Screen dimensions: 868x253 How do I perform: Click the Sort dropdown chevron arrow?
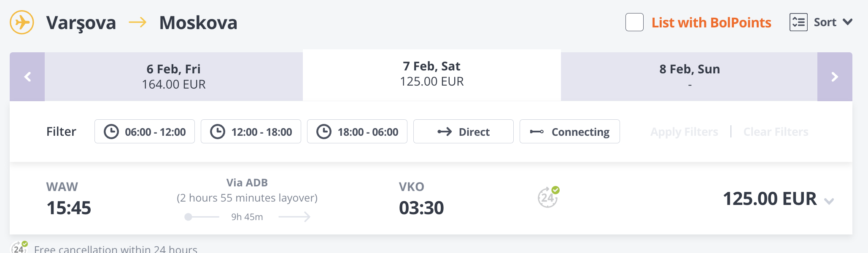tap(847, 22)
